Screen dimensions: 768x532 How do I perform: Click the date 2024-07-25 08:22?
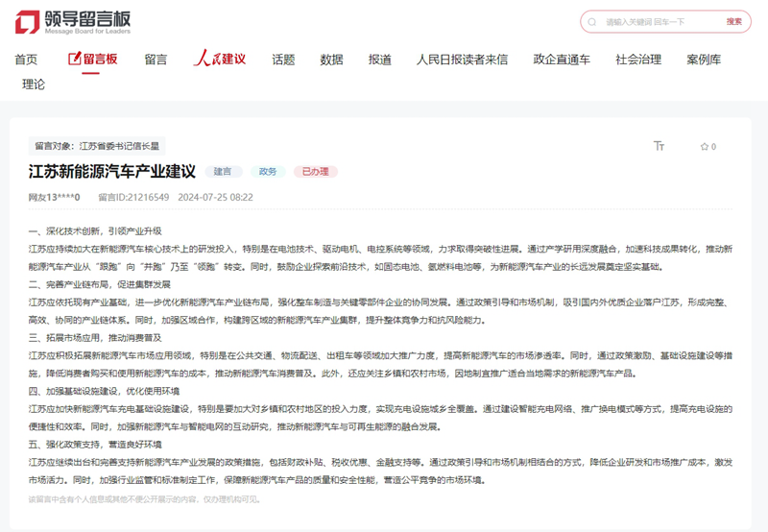coord(215,198)
